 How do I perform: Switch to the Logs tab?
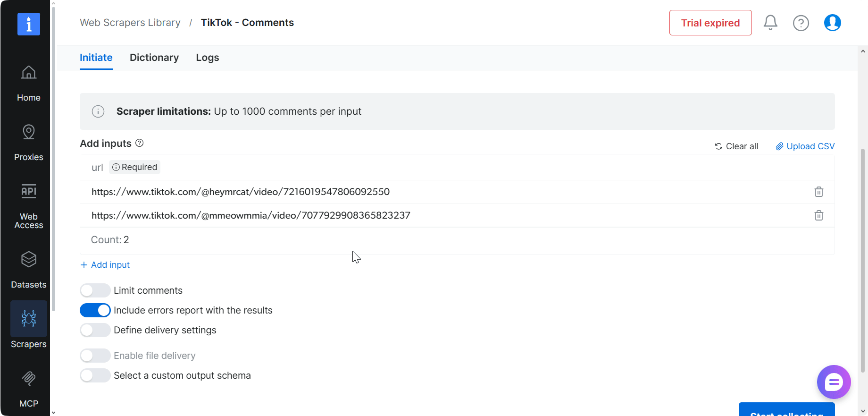pyautogui.click(x=208, y=58)
